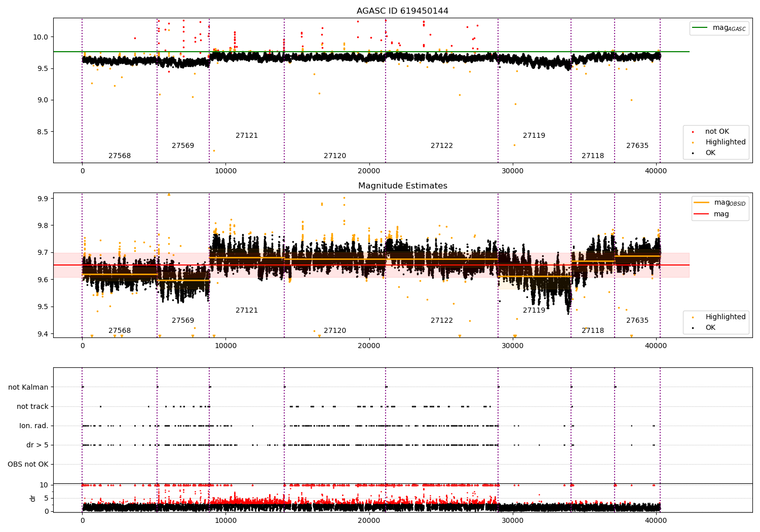Click OBSID label 27118 in AGASC ID plot
This screenshot has height=532, width=760.
point(593,156)
